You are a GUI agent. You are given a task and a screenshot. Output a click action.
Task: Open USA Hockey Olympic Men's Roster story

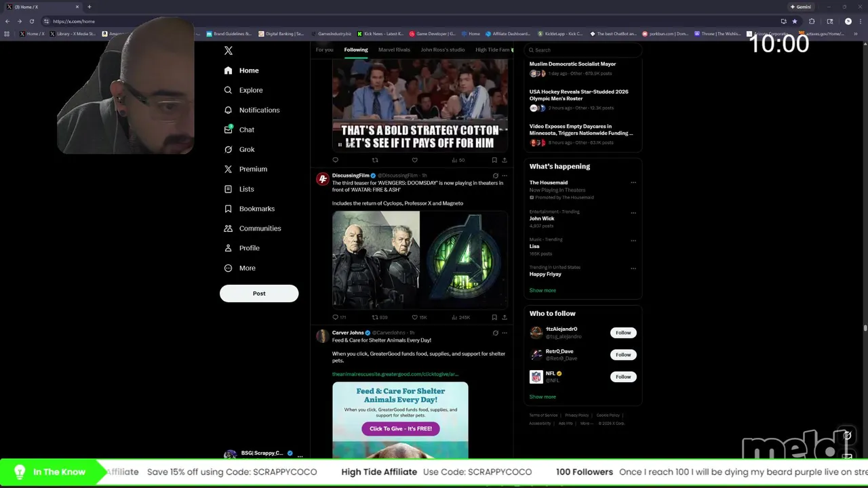(x=579, y=95)
